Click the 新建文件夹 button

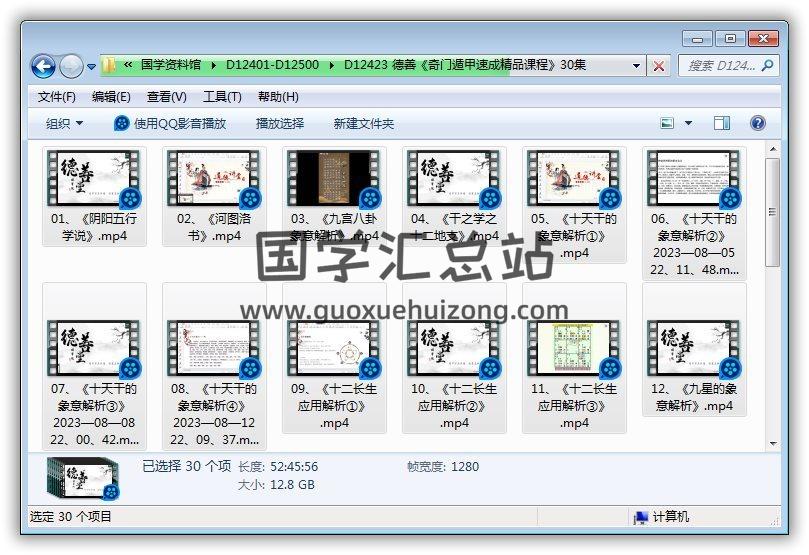tap(364, 123)
